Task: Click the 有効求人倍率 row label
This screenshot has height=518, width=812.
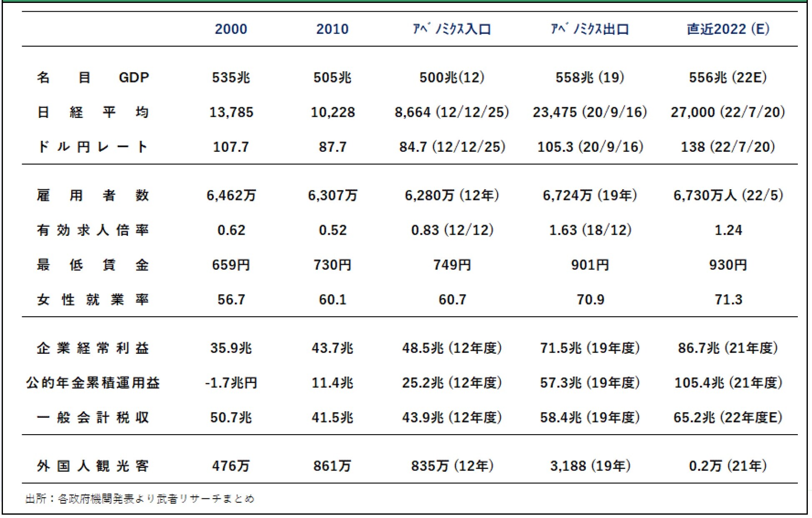Action: click(92, 230)
